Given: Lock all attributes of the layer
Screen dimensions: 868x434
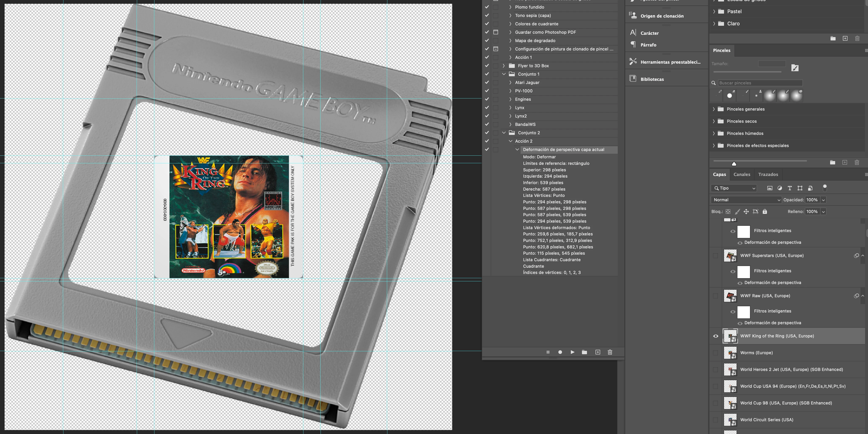Looking at the screenshot, I should click(765, 211).
